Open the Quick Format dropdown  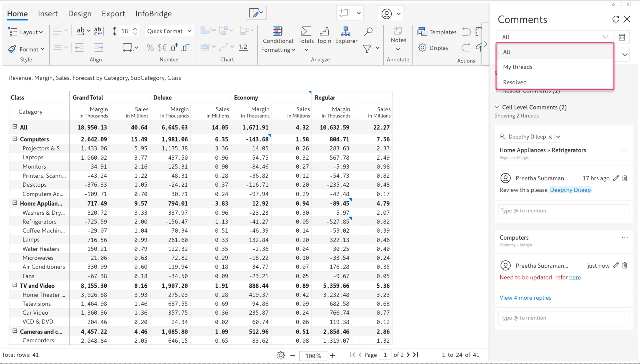[169, 31]
